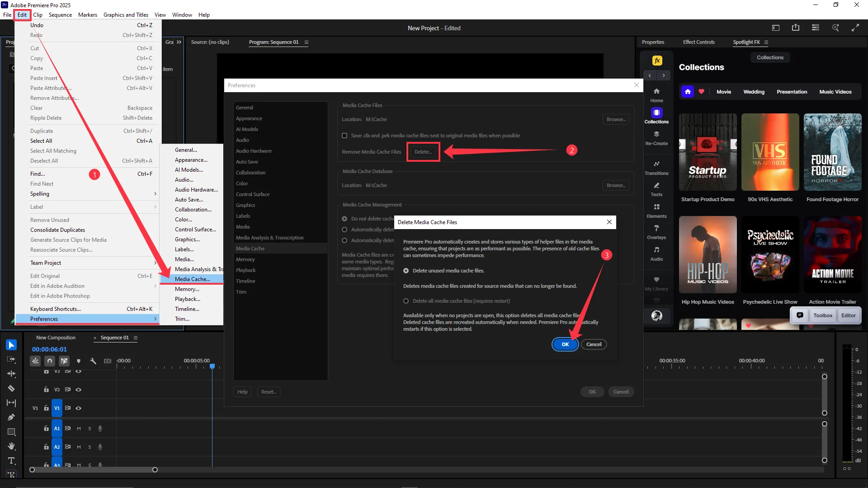Click the Home icon in Spotlight FX
The width and height of the screenshot is (868, 488).
[656, 95]
